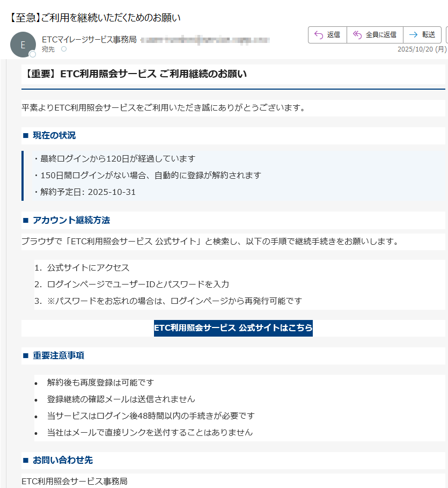The image size is (448, 488).
Task: Select the 転送 (Forward) button
Action: point(423,34)
